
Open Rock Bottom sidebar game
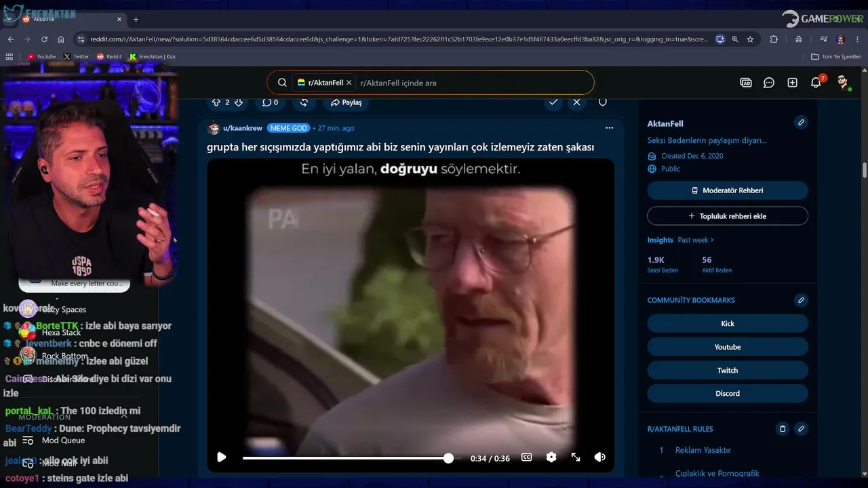(65, 356)
